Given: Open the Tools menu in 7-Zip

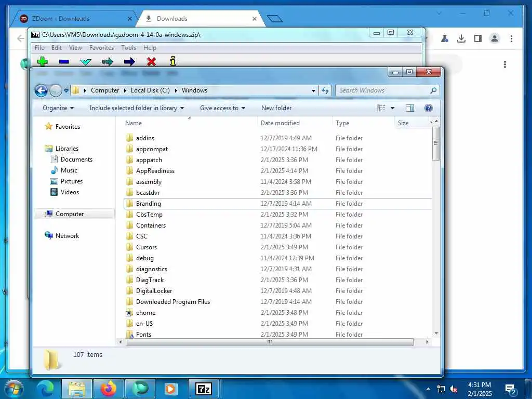Looking at the screenshot, I should tap(129, 48).
